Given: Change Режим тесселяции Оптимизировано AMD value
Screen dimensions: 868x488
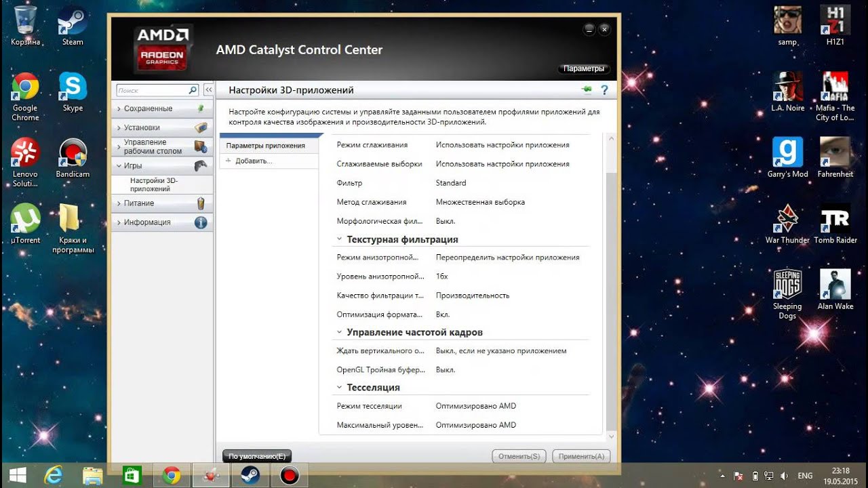Looking at the screenshot, I should [476, 406].
